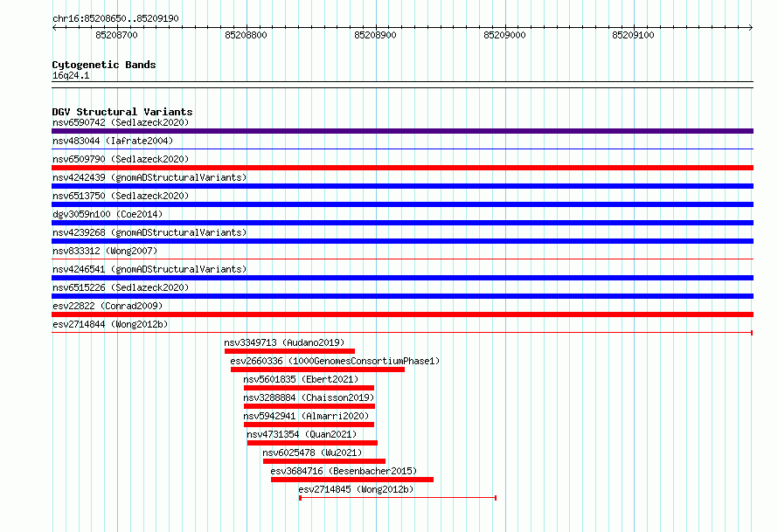Click ruler position 85208900
Viewport: 778px width, 532px height.
[376, 35]
